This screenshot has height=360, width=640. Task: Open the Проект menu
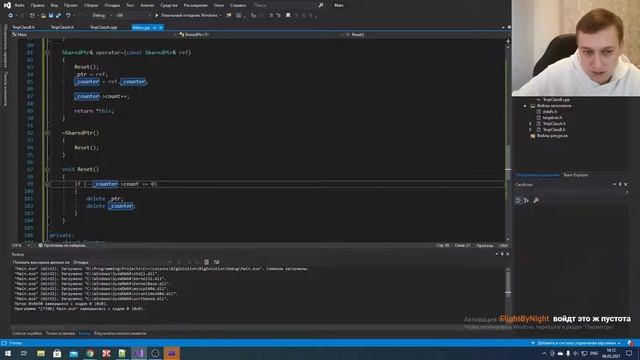71,5
